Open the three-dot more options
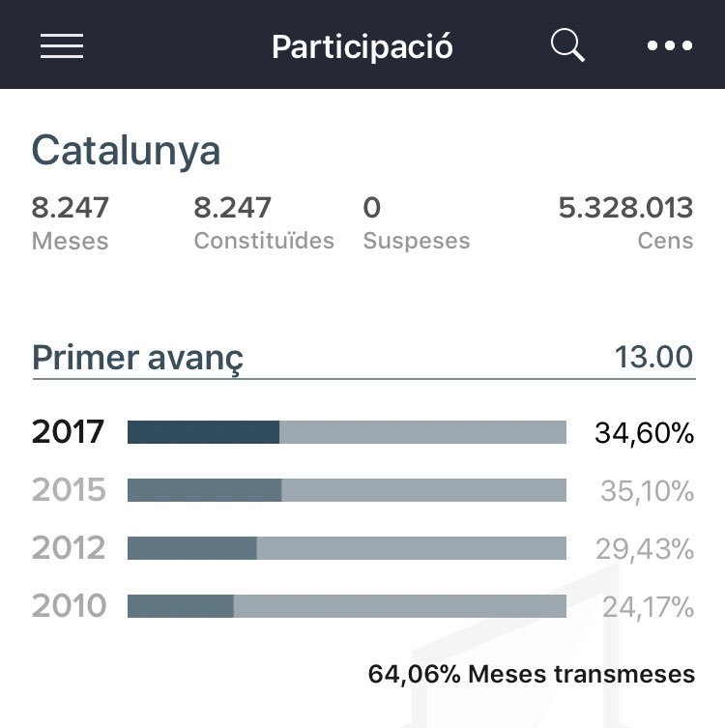This screenshot has width=725, height=728. 670,45
